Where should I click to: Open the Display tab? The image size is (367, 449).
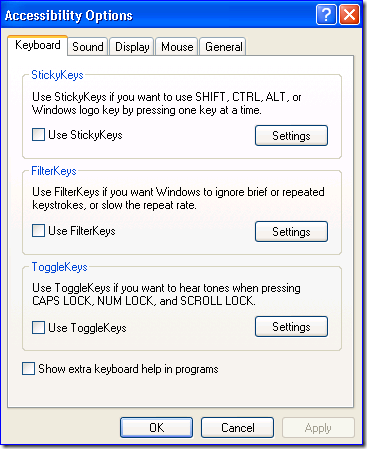point(132,46)
